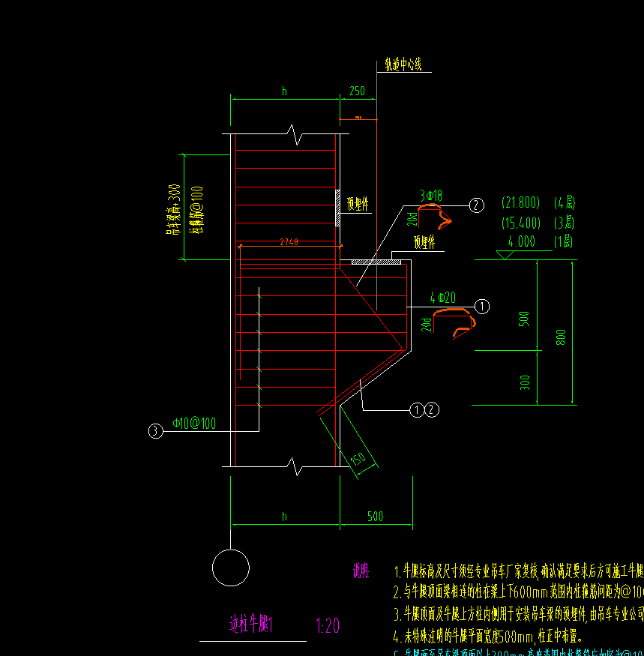Select elevation text '4.000'
The image size is (644, 656).
click(x=521, y=241)
